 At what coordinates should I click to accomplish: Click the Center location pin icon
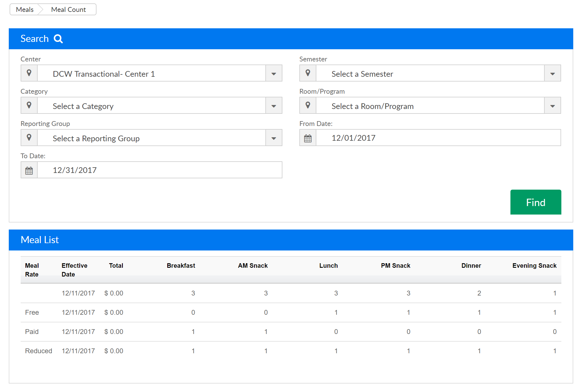tap(29, 73)
